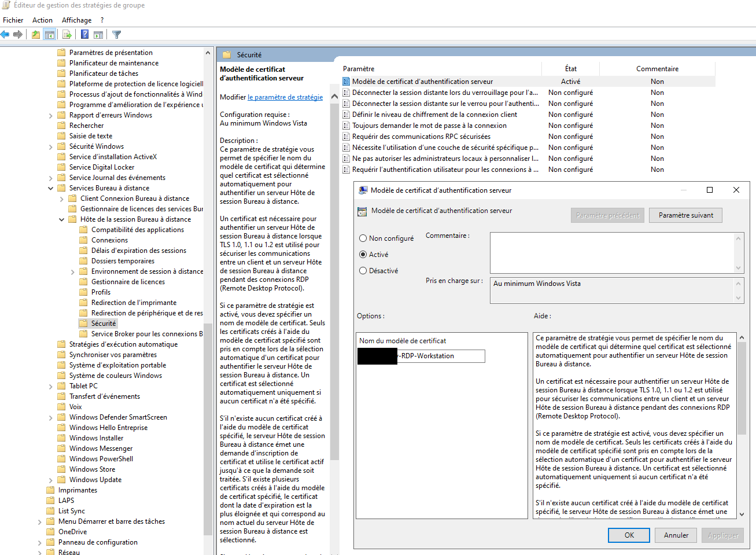The image size is (756, 555).
Task: Select 'Redirection de l'imprimante' in the tree
Action: point(134,303)
